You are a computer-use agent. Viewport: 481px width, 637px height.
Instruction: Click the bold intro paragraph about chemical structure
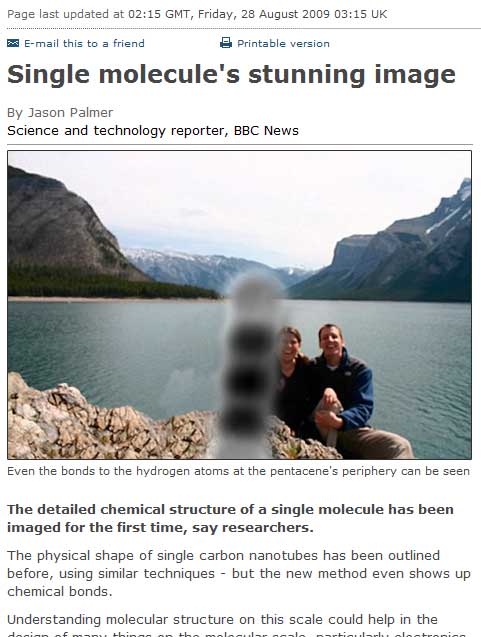(x=230, y=518)
